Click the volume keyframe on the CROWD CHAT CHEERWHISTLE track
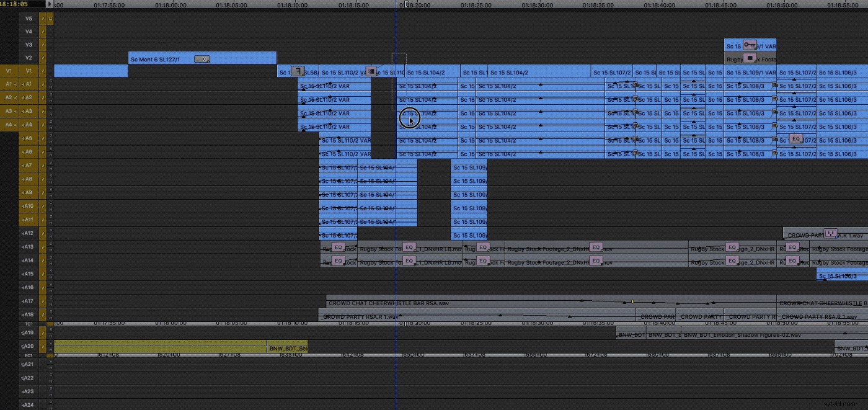The width and height of the screenshot is (868, 410). (x=632, y=301)
